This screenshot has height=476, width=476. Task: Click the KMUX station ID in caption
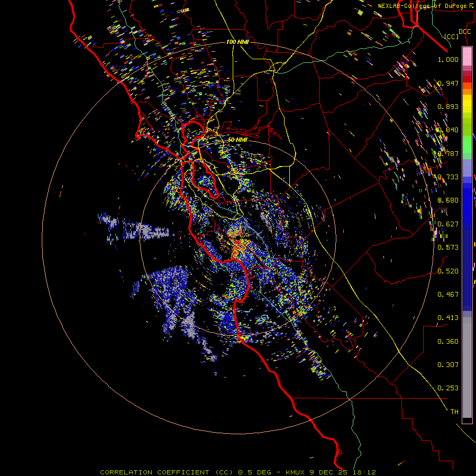[296, 472]
